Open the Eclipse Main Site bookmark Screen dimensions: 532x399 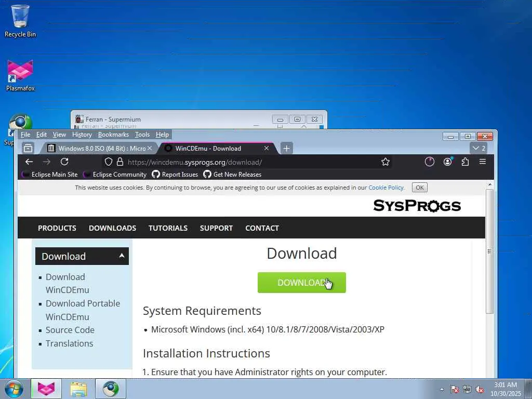(x=49, y=175)
